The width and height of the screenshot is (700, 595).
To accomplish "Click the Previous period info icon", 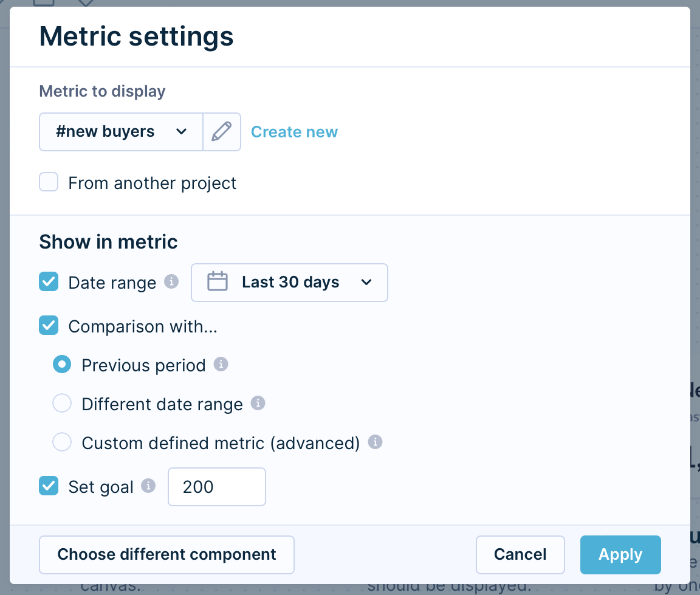I will [221, 365].
